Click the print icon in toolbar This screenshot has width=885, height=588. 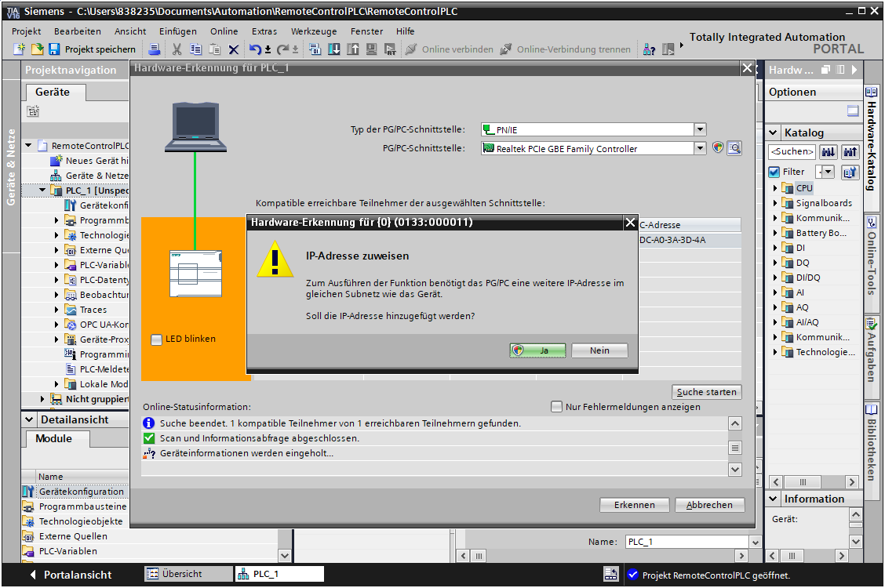pyautogui.click(x=154, y=49)
